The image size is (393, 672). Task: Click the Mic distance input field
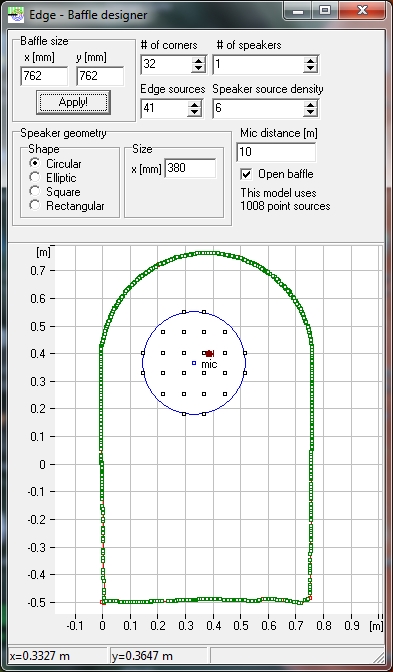pyautogui.click(x=276, y=152)
